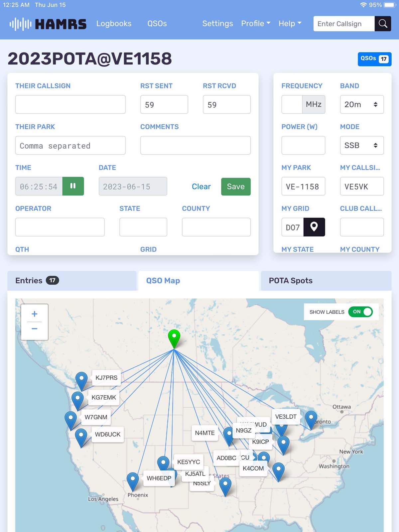
Task: Focus the State field
Action: [143, 227]
